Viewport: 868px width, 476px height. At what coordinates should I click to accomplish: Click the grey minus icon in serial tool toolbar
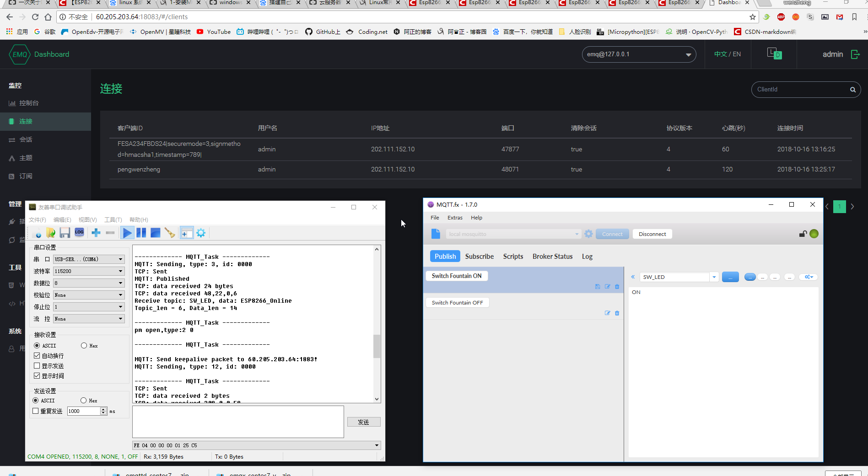[110, 233]
